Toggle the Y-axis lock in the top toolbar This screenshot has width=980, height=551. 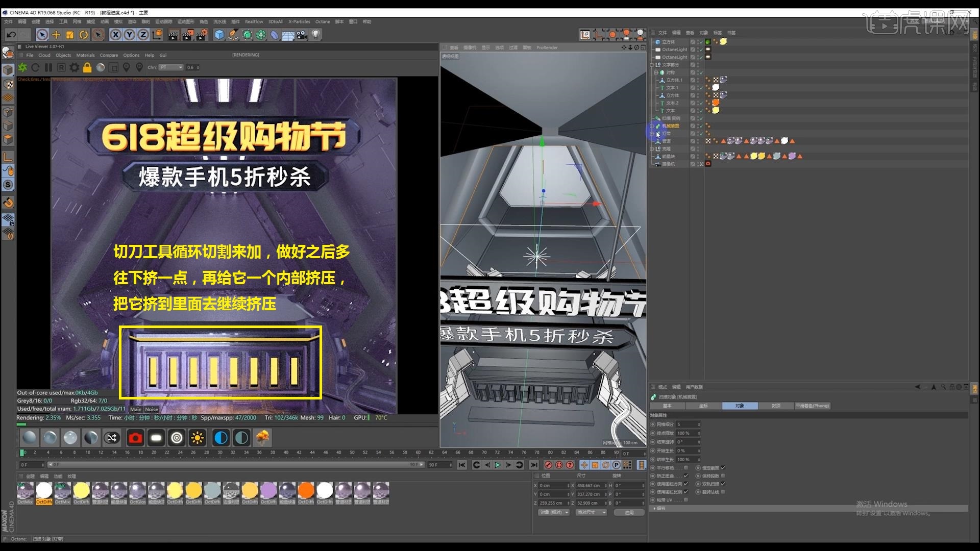[128, 34]
